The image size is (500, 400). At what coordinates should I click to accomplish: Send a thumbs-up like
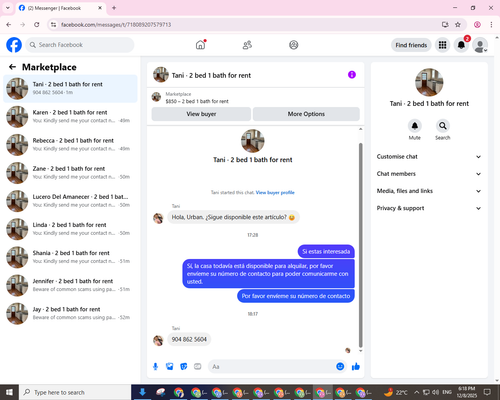[356, 367]
